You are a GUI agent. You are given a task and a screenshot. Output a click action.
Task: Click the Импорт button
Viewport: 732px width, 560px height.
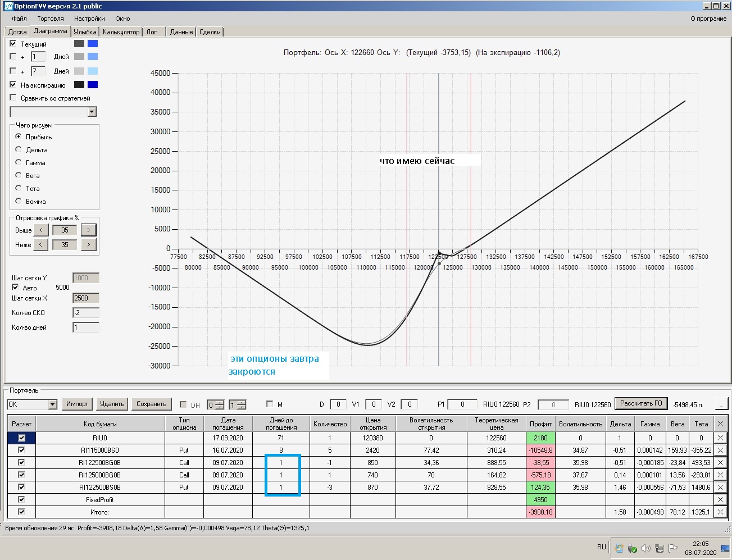coord(77,404)
